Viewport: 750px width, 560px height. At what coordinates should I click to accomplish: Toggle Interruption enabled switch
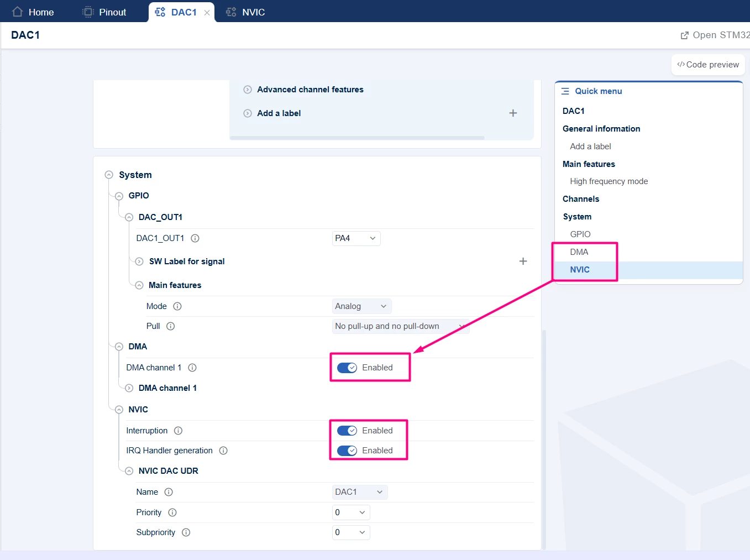pyautogui.click(x=347, y=431)
